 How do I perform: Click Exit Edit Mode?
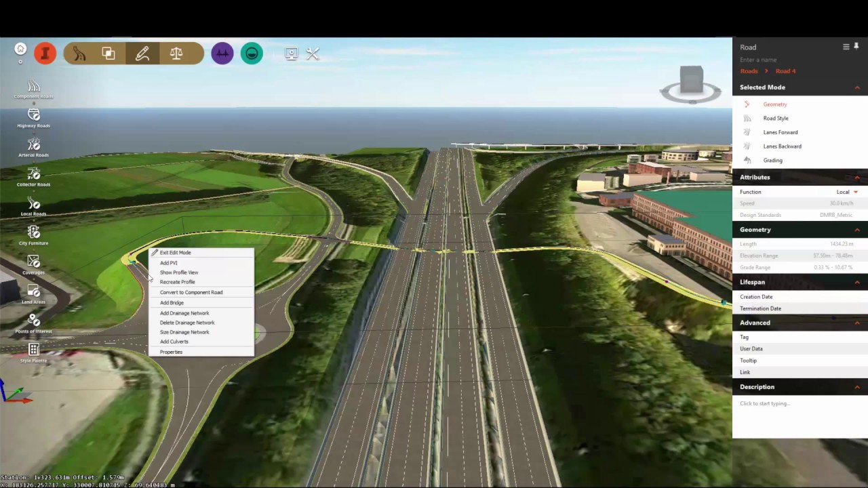(175, 252)
